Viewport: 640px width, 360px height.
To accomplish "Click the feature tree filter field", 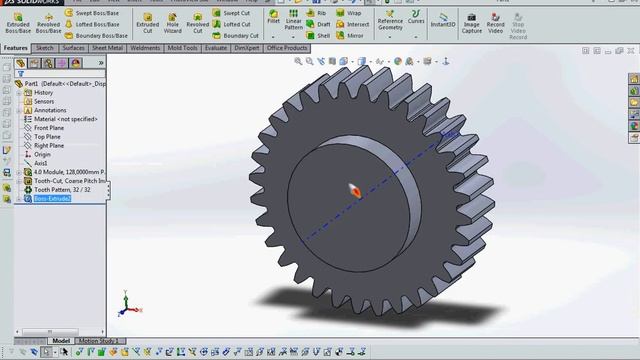I will 60,74.
